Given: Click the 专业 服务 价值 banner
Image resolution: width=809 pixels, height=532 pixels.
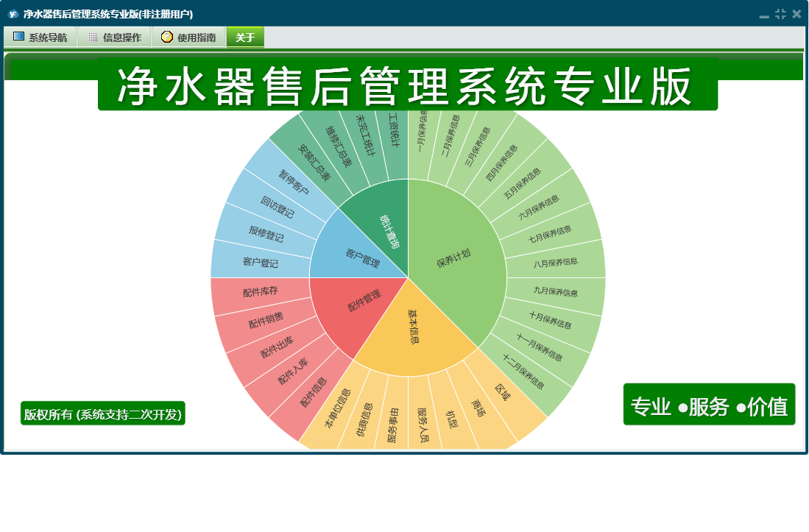Looking at the screenshot, I should [x=709, y=404].
